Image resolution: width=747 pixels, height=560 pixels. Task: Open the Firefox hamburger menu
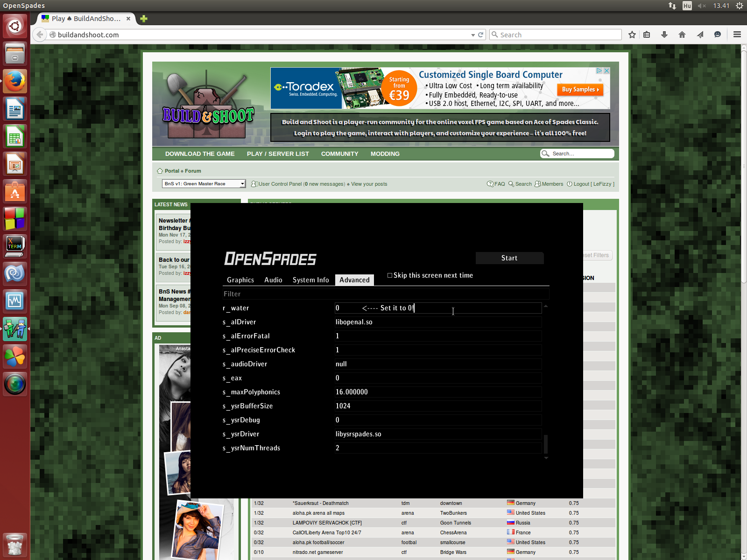(737, 35)
